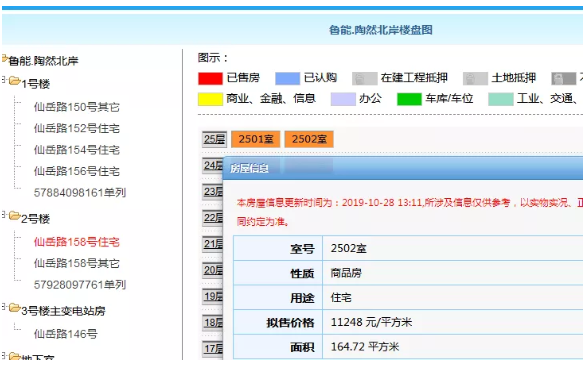Click the teal 工业、交通 legend swatch
Screen dimensions: 586x368
(500, 99)
